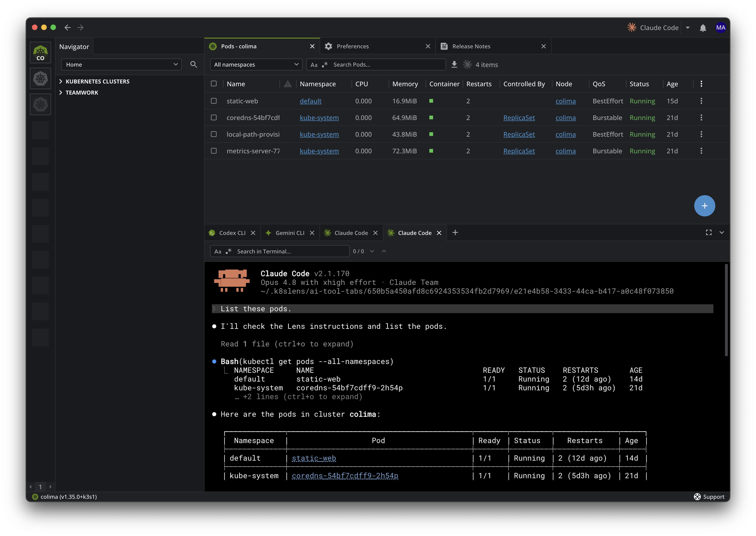Click the Navigator search magnifier icon
This screenshot has width=756, height=536.
tap(193, 64)
